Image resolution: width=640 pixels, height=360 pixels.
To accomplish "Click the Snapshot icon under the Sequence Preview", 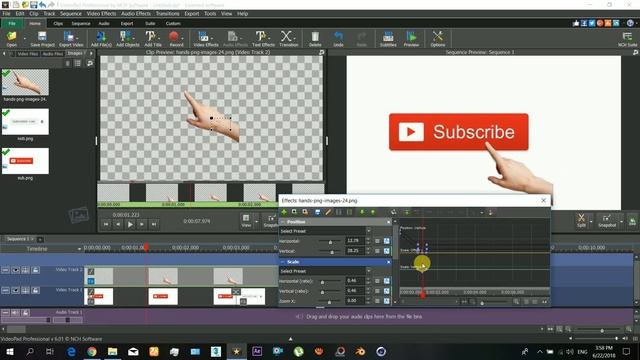I will pyautogui.click(x=607, y=218).
